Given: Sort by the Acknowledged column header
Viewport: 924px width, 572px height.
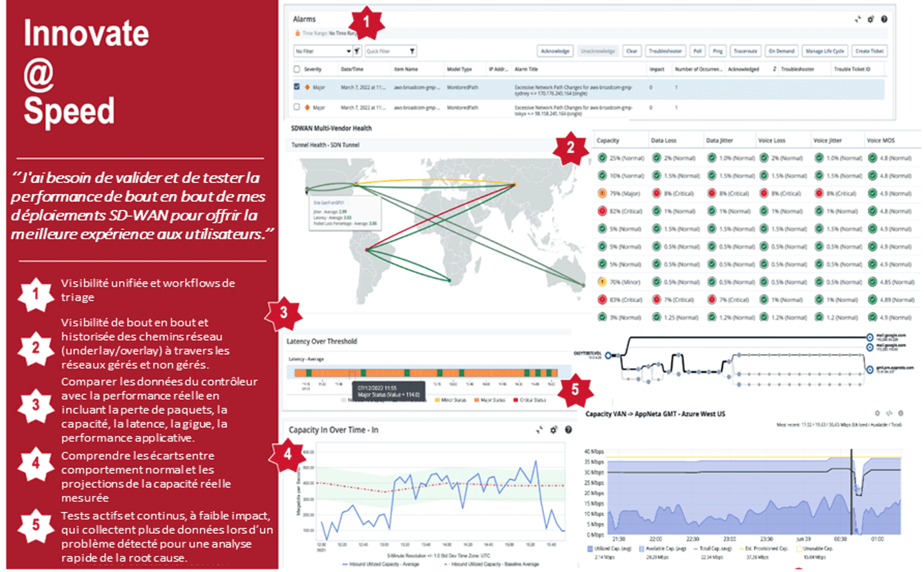Looking at the screenshot, I should (743, 69).
